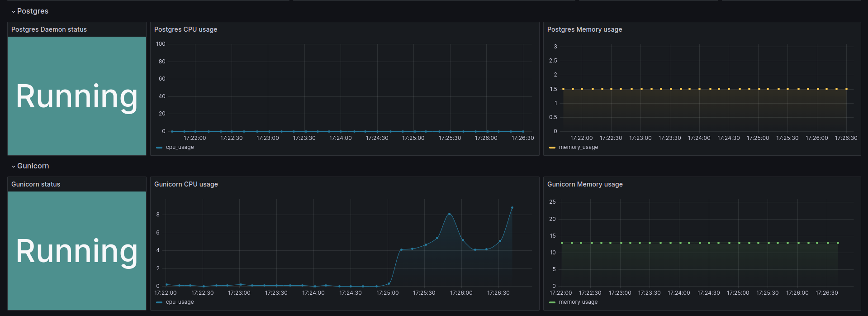Click the Running value in Postgres Daemon status
Screen dimensions: 868x316
(76, 96)
